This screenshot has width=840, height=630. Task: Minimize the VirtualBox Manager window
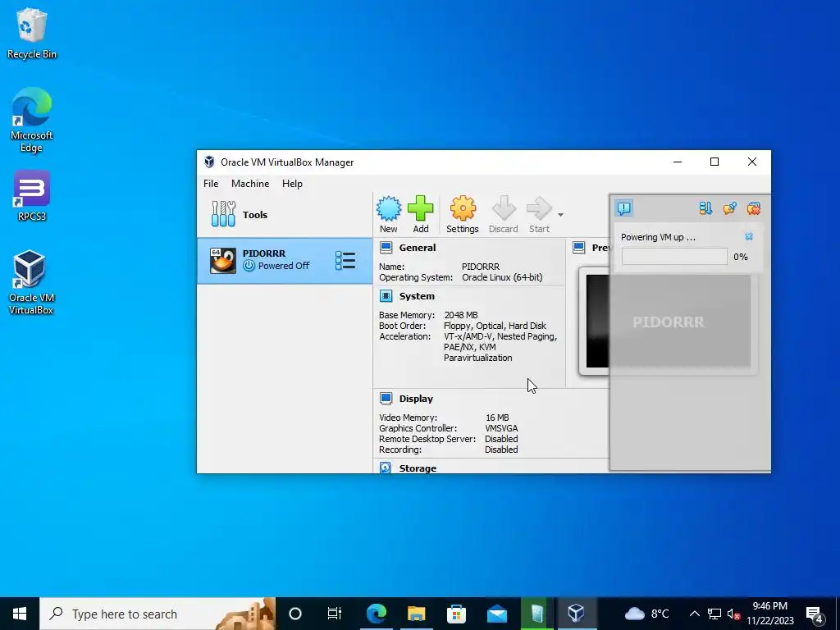pos(678,162)
